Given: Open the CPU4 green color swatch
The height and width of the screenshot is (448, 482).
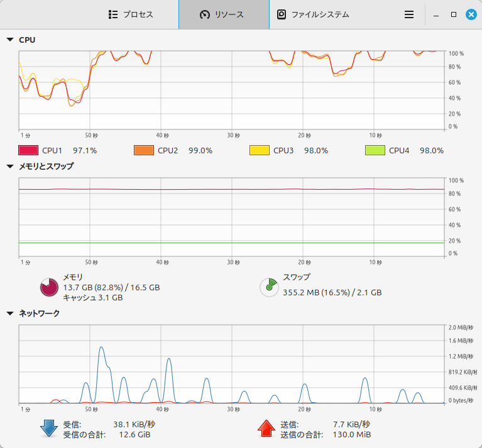Looking at the screenshot, I should [375, 150].
